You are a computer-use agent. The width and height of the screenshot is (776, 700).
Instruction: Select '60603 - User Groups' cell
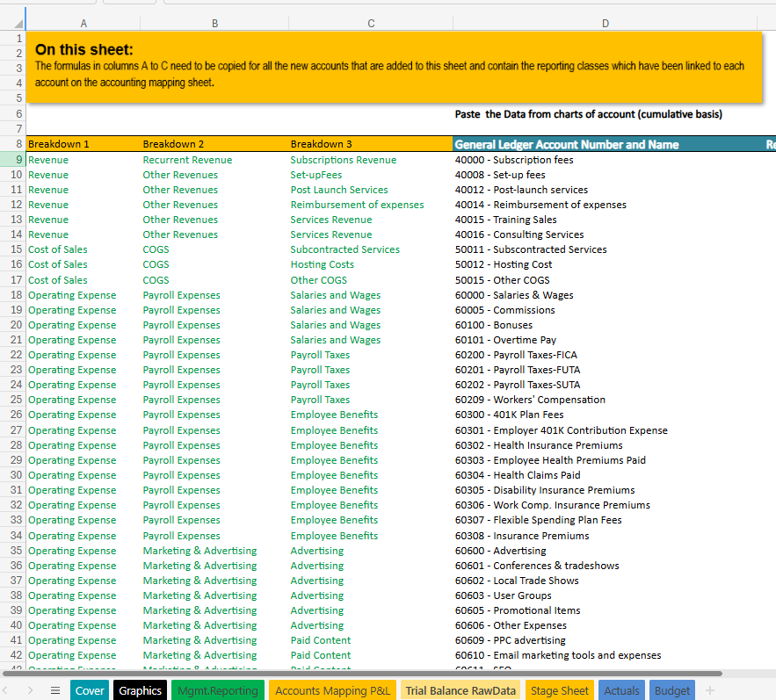click(606, 595)
